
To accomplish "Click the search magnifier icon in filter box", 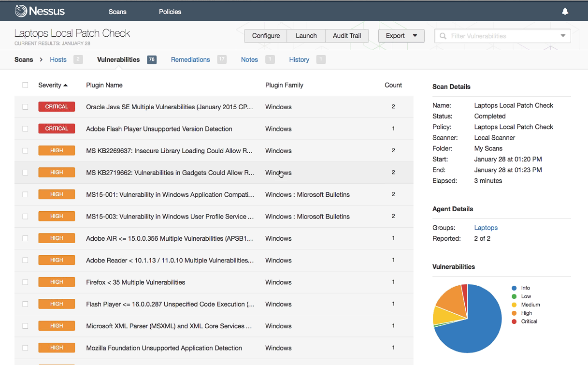I will click(x=443, y=36).
